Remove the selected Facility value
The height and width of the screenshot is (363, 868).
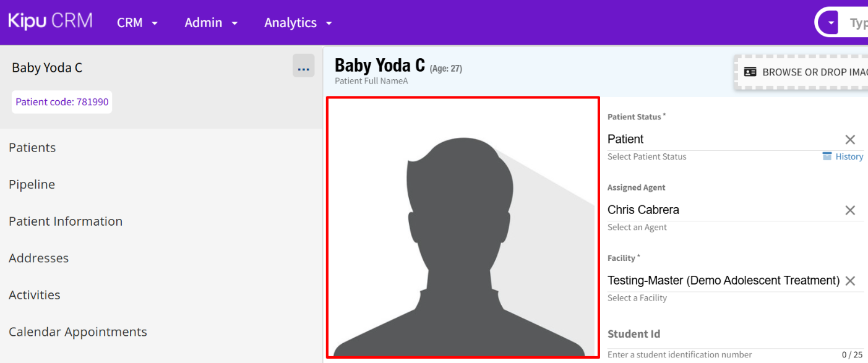click(x=850, y=281)
